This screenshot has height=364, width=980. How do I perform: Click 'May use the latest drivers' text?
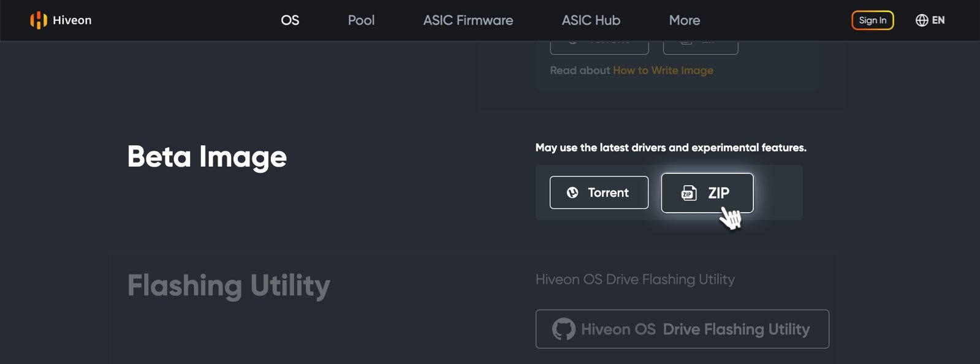[671, 148]
